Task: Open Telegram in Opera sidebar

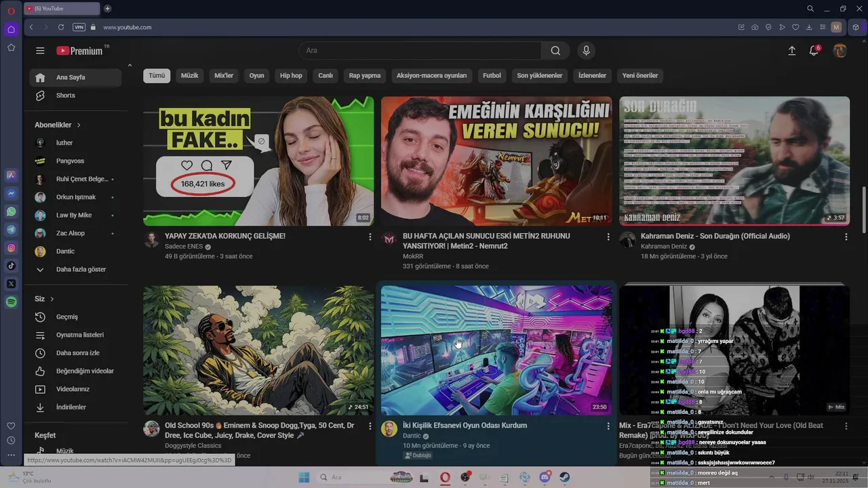Action: point(12,230)
